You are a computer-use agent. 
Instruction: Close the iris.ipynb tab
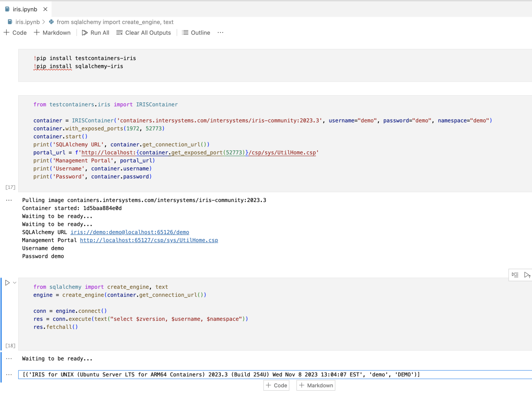pos(45,9)
